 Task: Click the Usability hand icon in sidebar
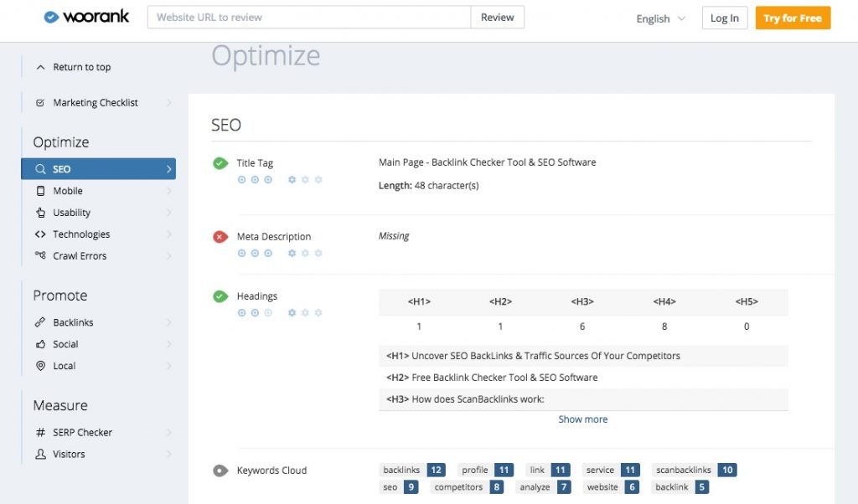pos(40,213)
